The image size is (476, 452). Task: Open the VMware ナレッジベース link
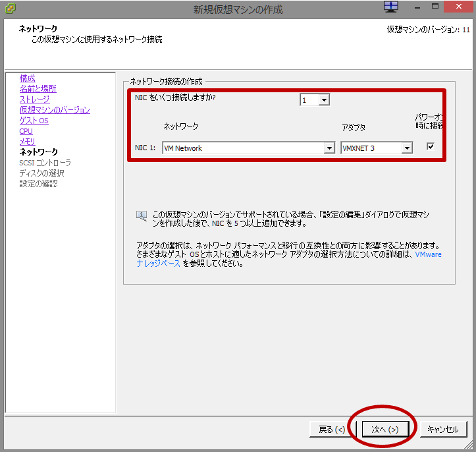428,254
